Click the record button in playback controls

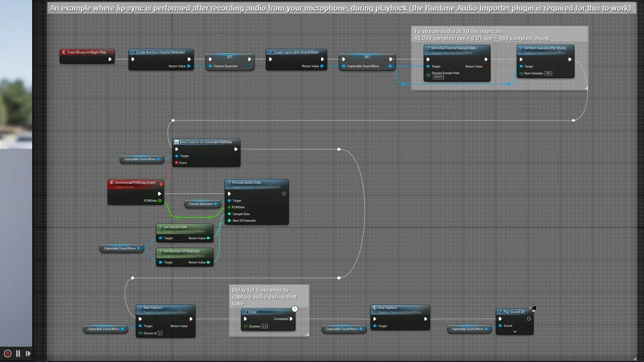coord(8,353)
